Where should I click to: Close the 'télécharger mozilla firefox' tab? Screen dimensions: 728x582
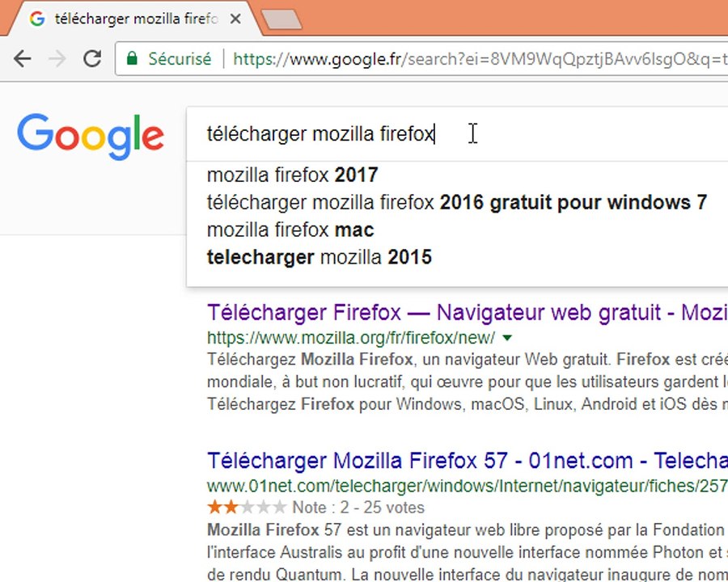pyautogui.click(x=236, y=19)
